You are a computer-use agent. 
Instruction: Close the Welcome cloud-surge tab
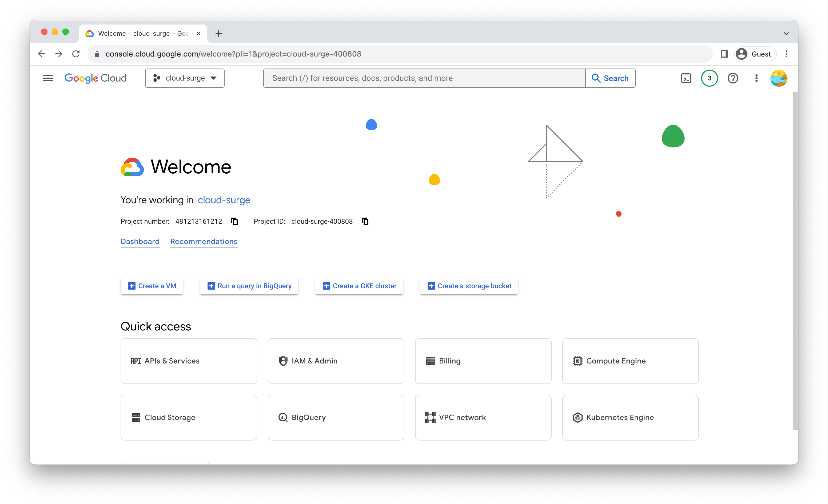[x=198, y=33]
